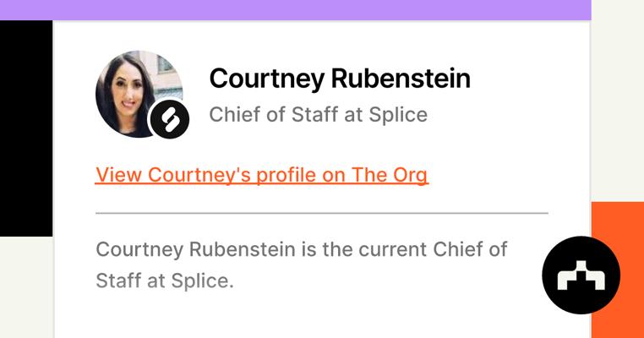Click the beige background below the black block

(x=25, y=287)
